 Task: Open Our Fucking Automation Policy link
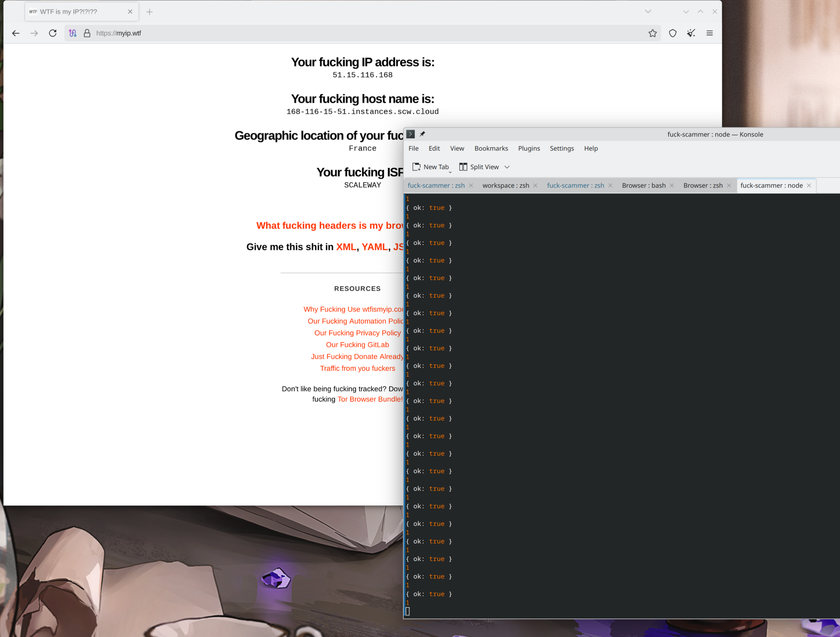pyautogui.click(x=355, y=321)
